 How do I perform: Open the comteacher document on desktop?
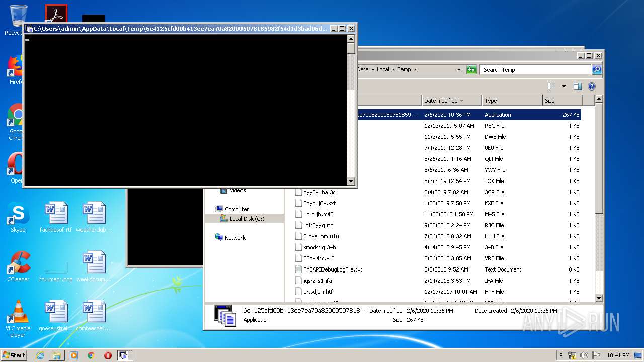(x=94, y=316)
